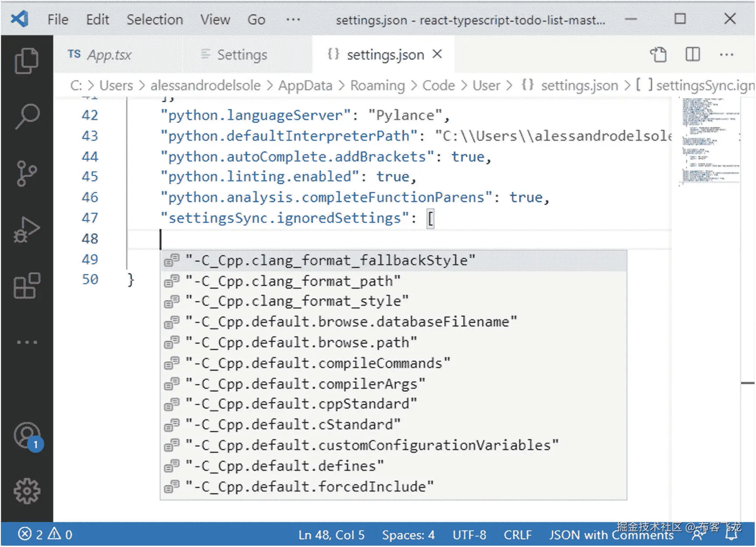
Task: Open the Extensions view icon
Action: click(x=26, y=285)
